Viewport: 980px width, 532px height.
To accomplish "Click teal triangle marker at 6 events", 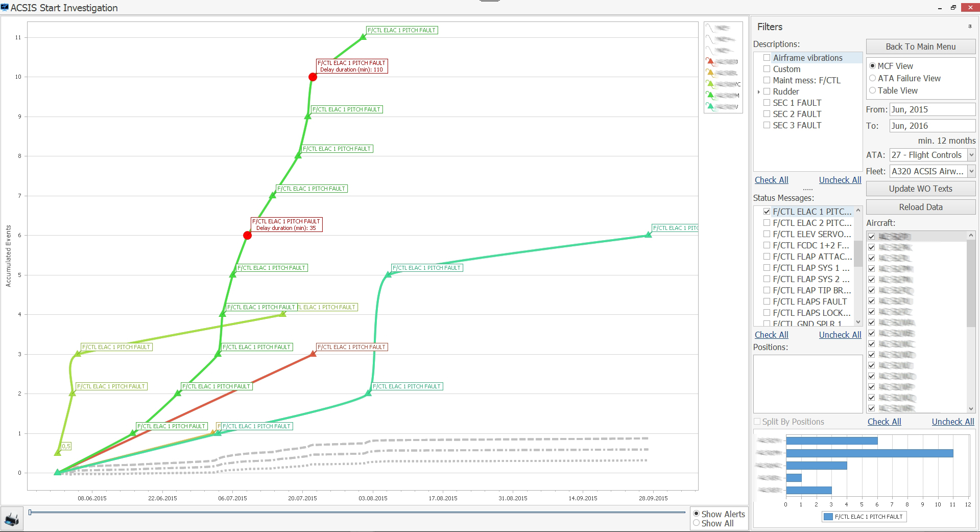I will (x=648, y=235).
